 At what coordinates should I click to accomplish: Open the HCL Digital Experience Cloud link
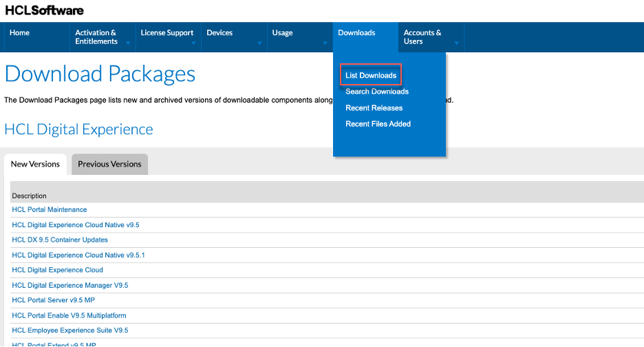coord(58,270)
